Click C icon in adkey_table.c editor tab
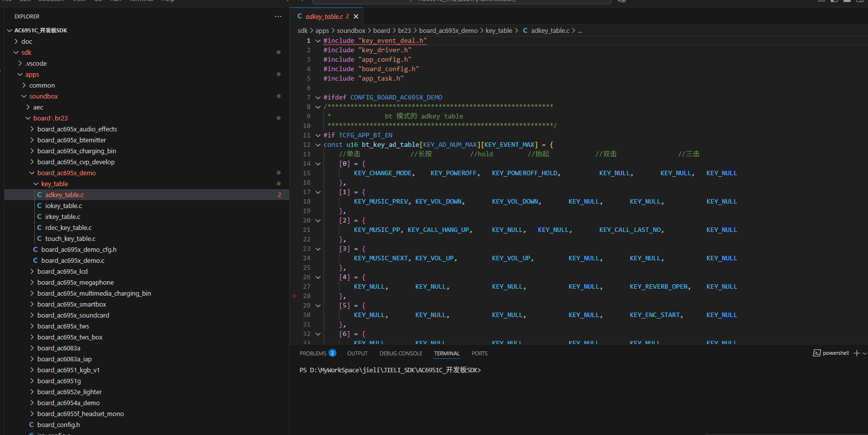The image size is (868, 435). (300, 16)
